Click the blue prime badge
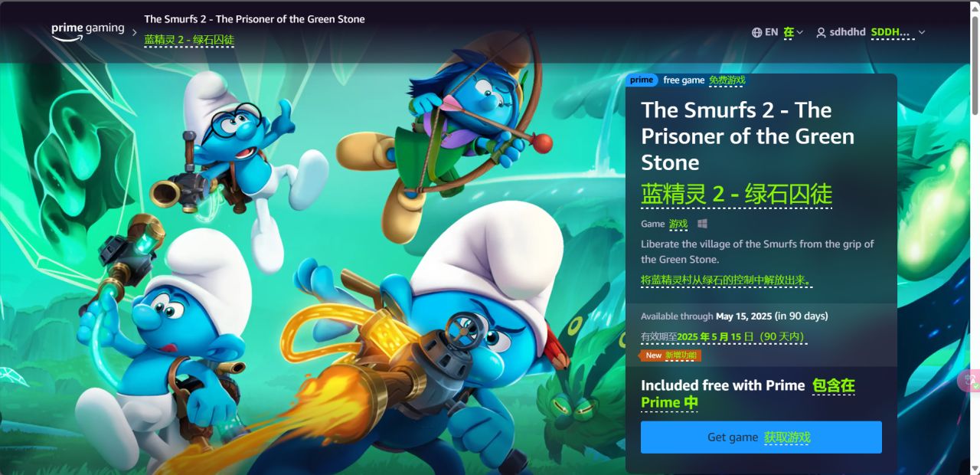This screenshot has height=475, width=980. point(642,80)
